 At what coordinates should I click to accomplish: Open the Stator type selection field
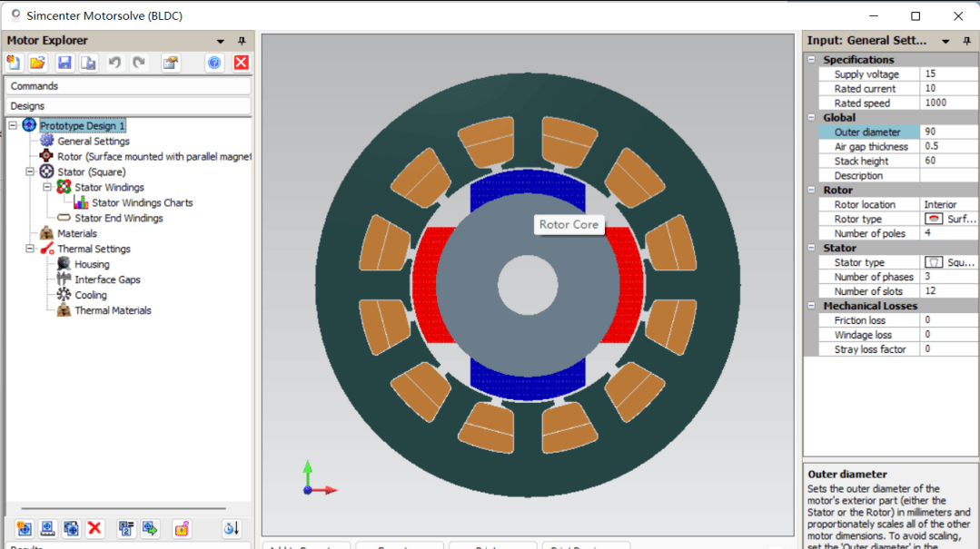pos(949,262)
